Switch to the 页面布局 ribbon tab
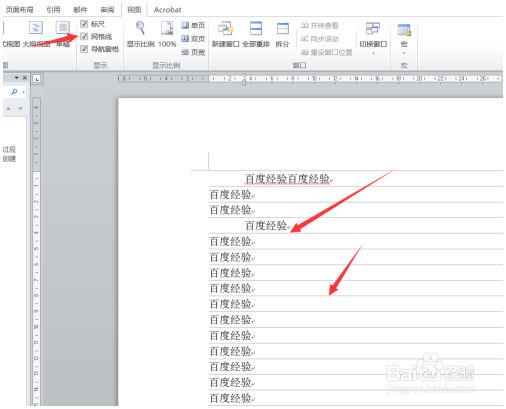The width and height of the screenshot is (506, 409). [20, 10]
